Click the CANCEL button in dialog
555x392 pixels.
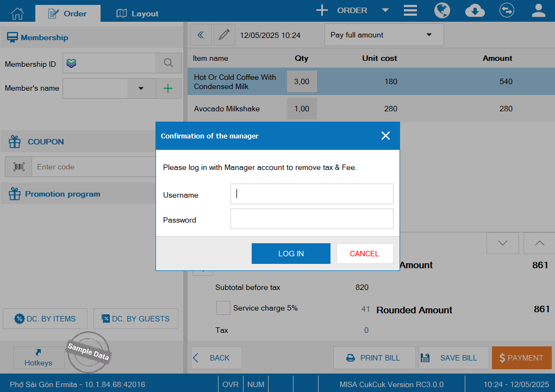[364, 254]
